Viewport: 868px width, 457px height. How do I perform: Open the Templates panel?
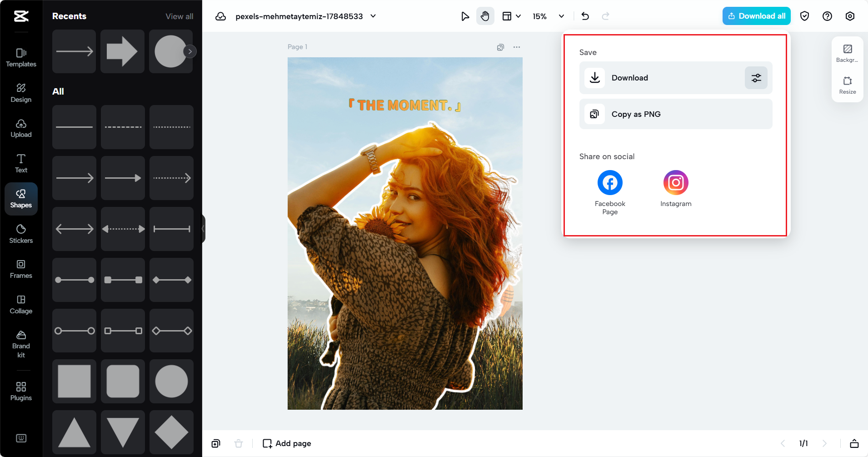21,57
